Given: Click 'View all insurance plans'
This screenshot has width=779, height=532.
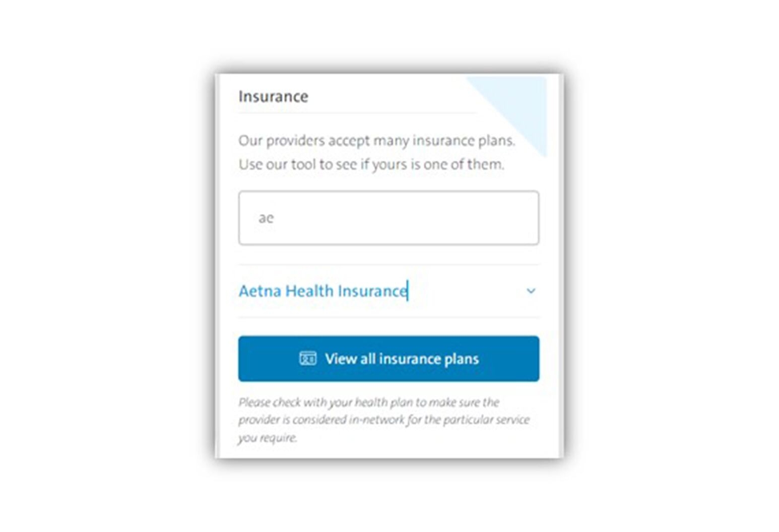Looking at the screenshot, I should pyautogui.click(x=388, y=358).
